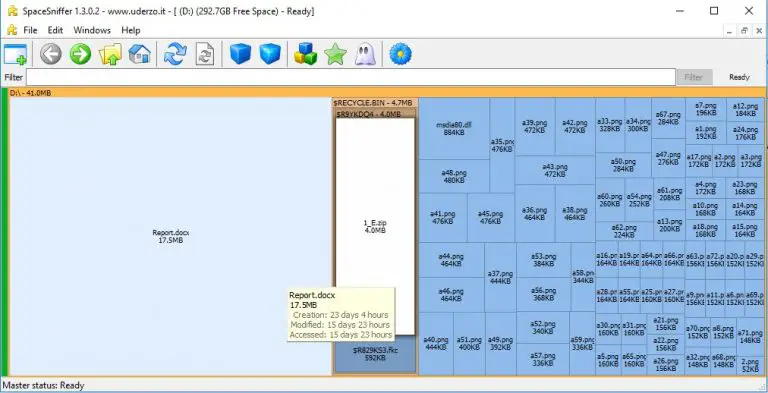Viewport: 768px width, 393px height.
Task: Select the a36.png 464KB block
Action: click(x=534, y=213)
